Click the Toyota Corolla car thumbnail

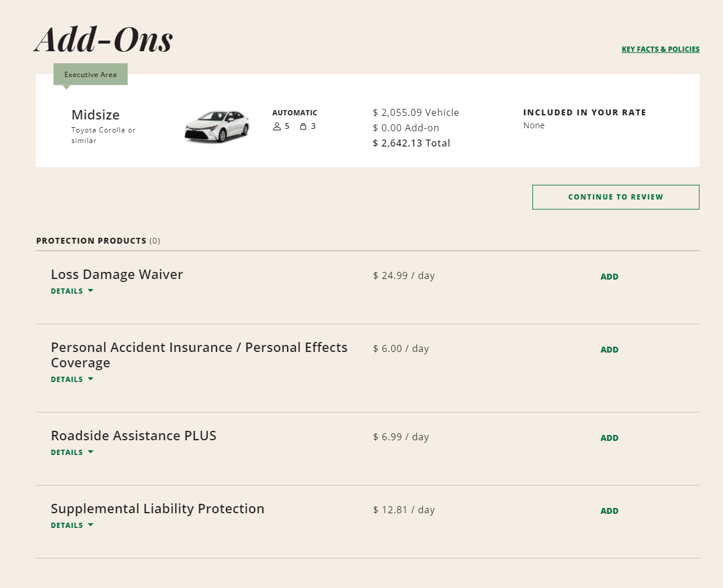(x=217, y=126)
